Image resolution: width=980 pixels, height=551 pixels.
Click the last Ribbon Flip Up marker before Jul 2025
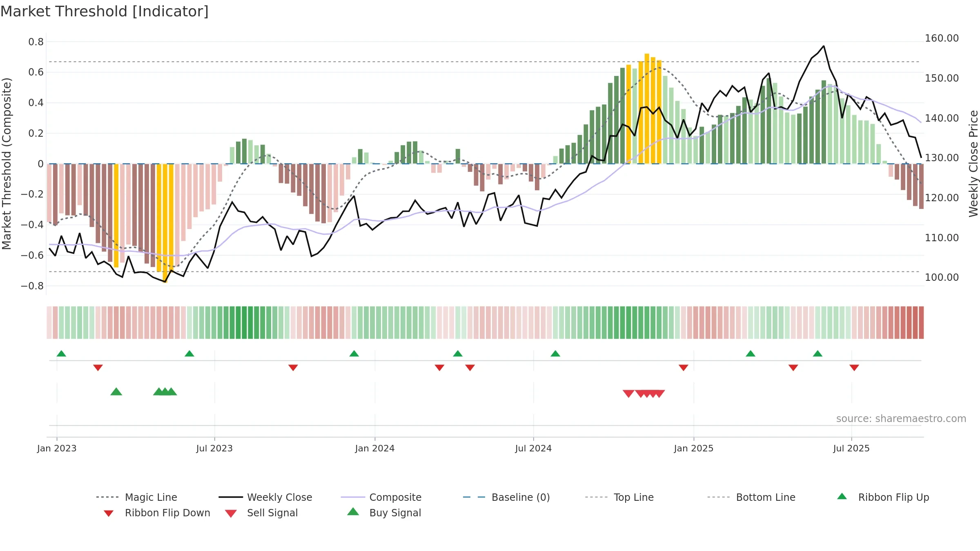pos(817,353)
